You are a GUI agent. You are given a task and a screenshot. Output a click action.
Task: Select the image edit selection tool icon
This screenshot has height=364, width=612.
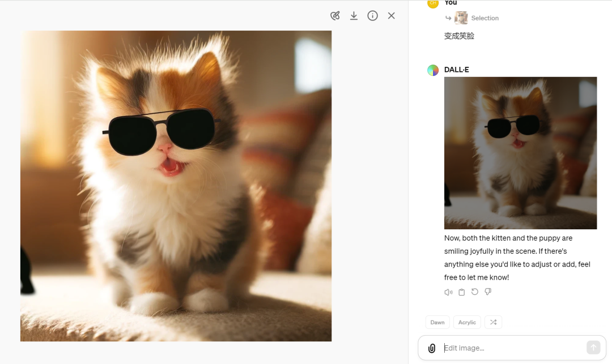click(335, 16)
